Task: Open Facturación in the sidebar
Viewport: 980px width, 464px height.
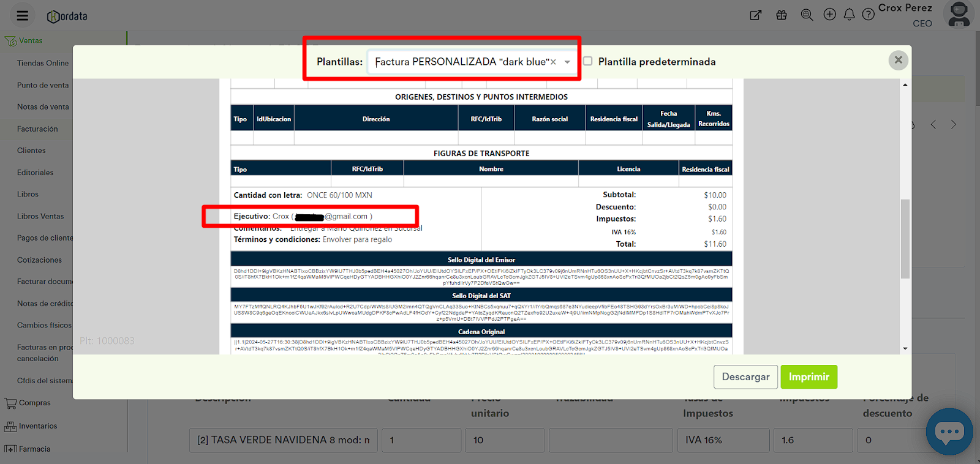Action: (x=37, y=129)
